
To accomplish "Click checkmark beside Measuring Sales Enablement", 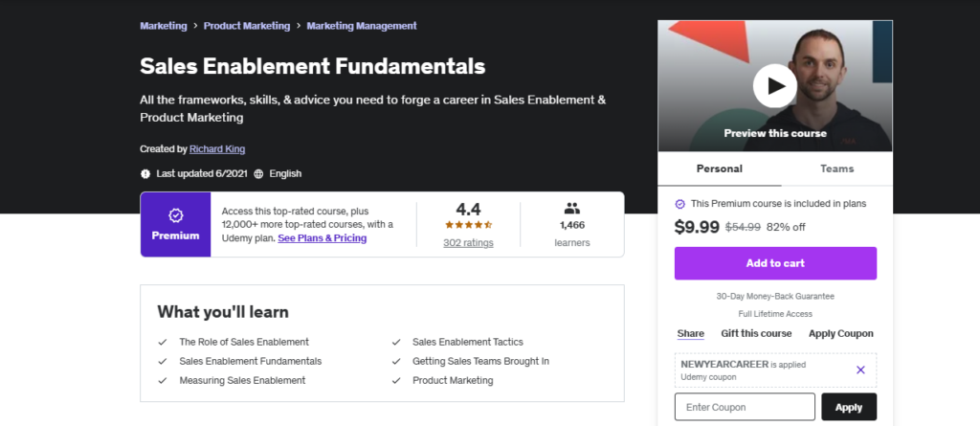I will (x=163, y=380).
